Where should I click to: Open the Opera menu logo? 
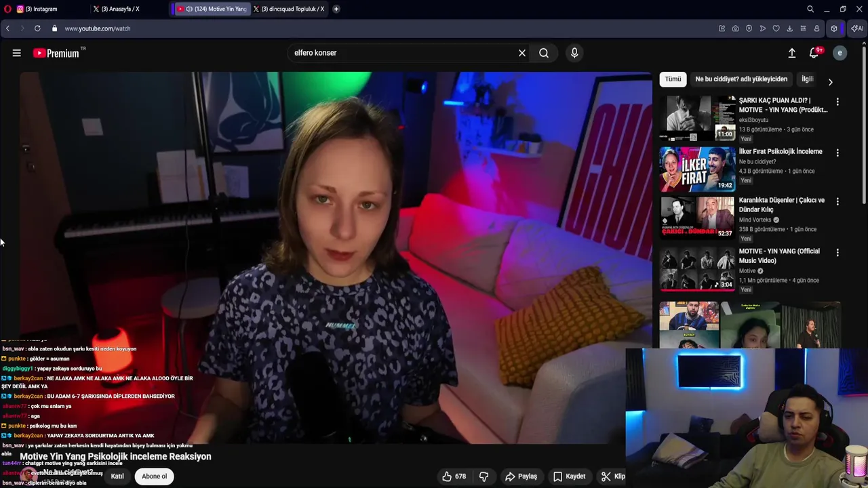[7, 9]
